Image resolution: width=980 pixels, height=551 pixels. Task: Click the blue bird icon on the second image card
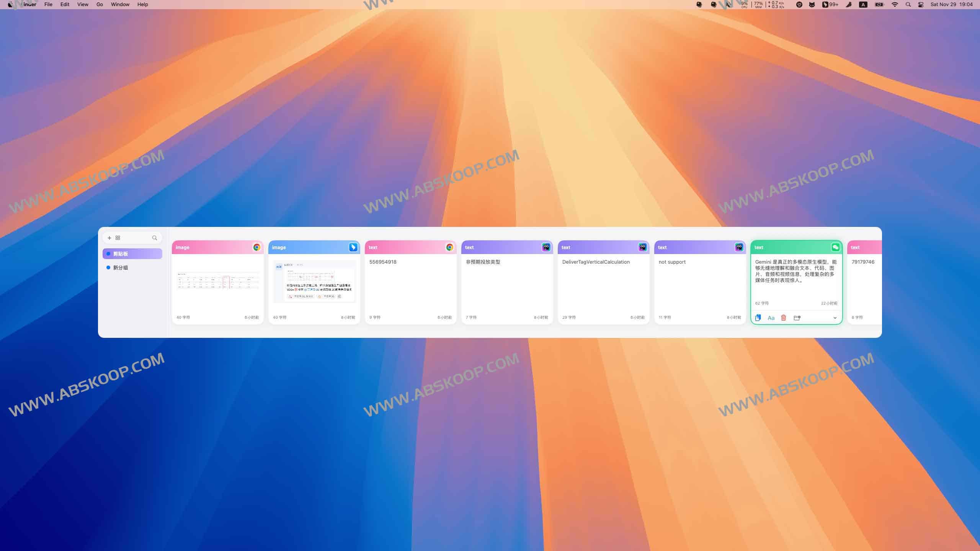coord(354,248)
